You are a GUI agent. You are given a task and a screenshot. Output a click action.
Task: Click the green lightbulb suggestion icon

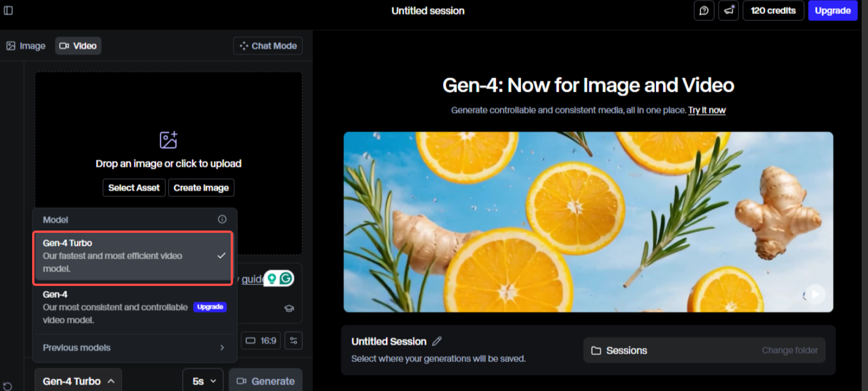tap(272, 278)
